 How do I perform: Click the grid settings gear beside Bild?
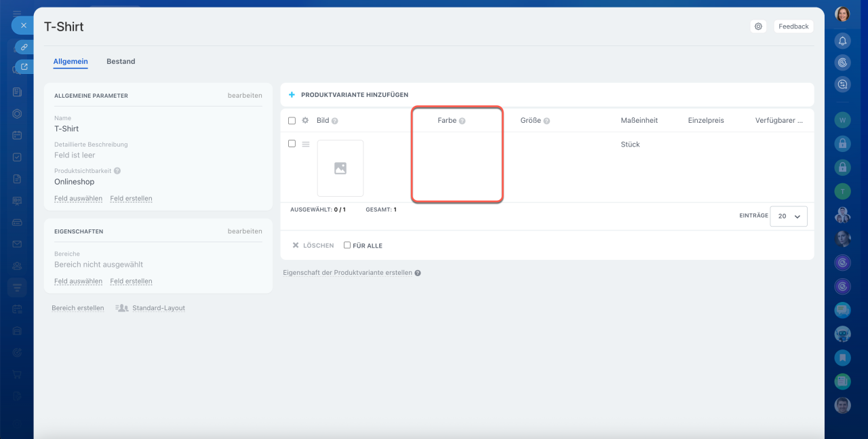[x=305, y=120]
